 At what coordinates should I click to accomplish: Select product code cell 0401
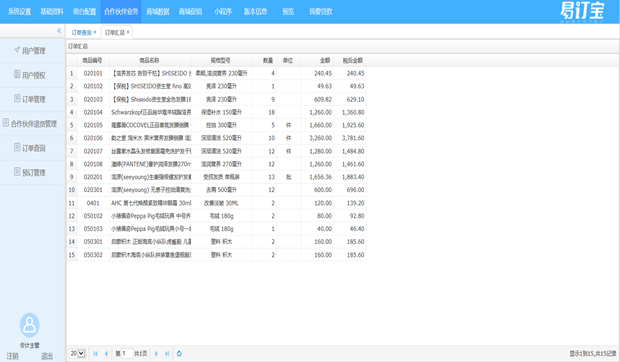pyautogui.click(x=93, y=203)
